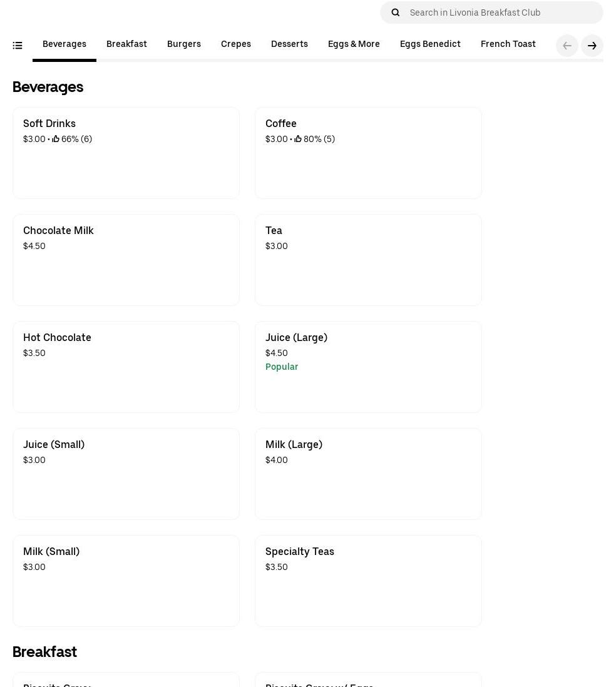Open the Chocolate Milk item card
Image resolution: width=616 pixels, height=687 pixels.
[x=126, y=260]
